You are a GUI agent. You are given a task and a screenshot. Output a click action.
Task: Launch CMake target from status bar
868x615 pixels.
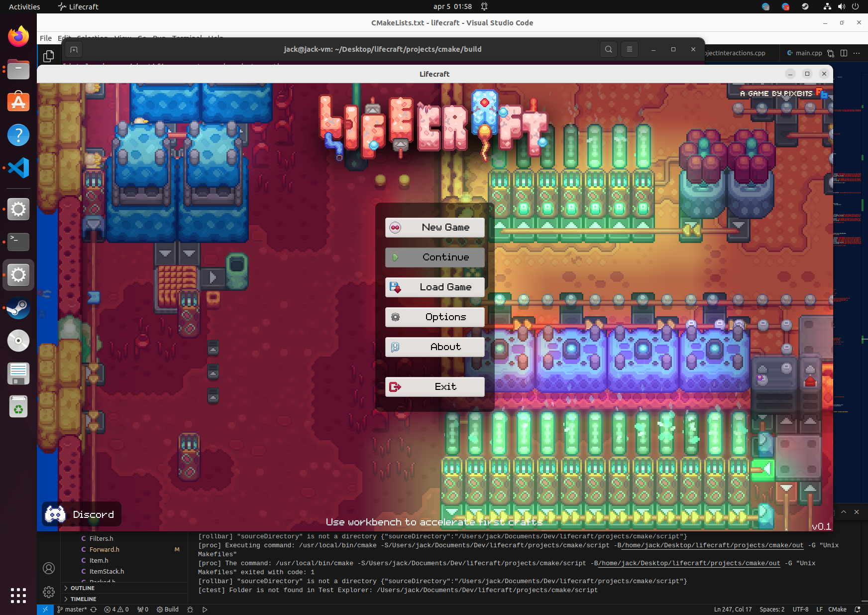pyautogui.click(x=205, y=610)
